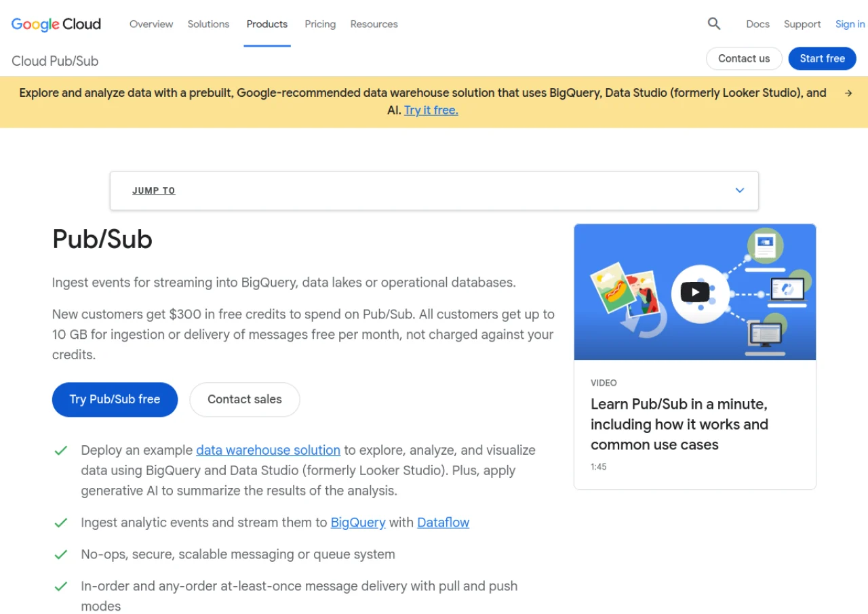Open the BigQuery link
The image size is (868, 614).
[x=358, y=523]
